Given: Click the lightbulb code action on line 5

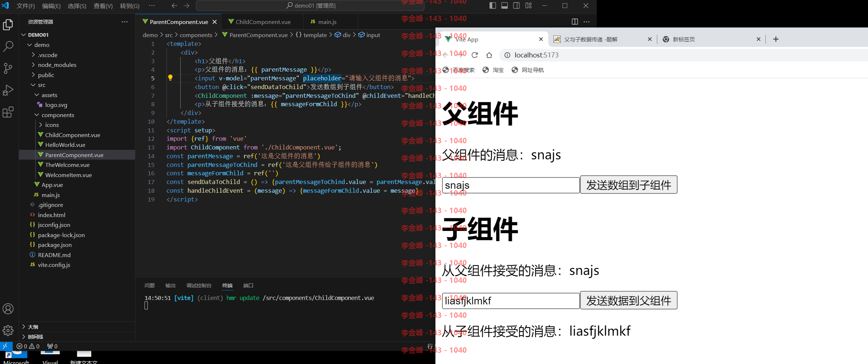Looking at the screenshot, I should tap(170, 78).
